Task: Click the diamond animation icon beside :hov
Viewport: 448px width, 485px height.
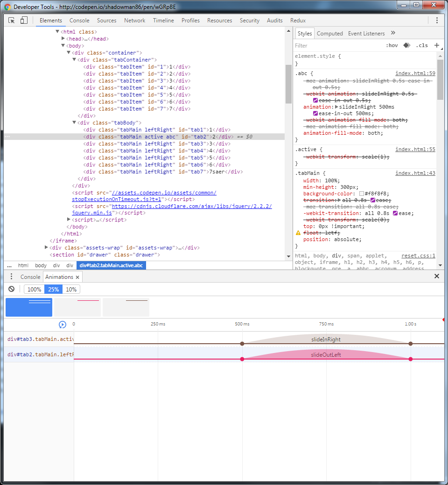Action: pos(407,46)
